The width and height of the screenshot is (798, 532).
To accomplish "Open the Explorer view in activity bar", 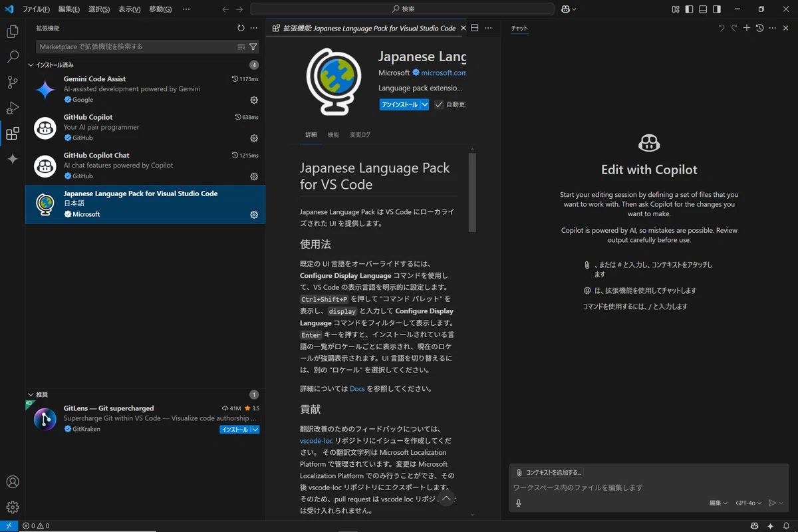I will point(12,31).
